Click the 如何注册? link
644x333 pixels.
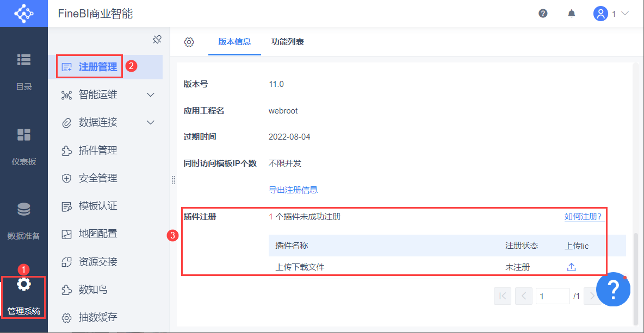(x=584, y=217)
